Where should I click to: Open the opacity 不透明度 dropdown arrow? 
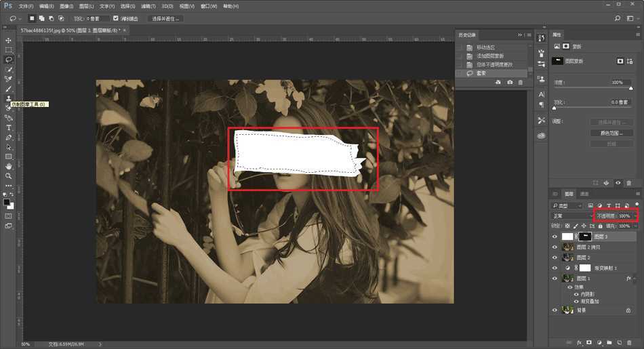[x=635, y=216]
